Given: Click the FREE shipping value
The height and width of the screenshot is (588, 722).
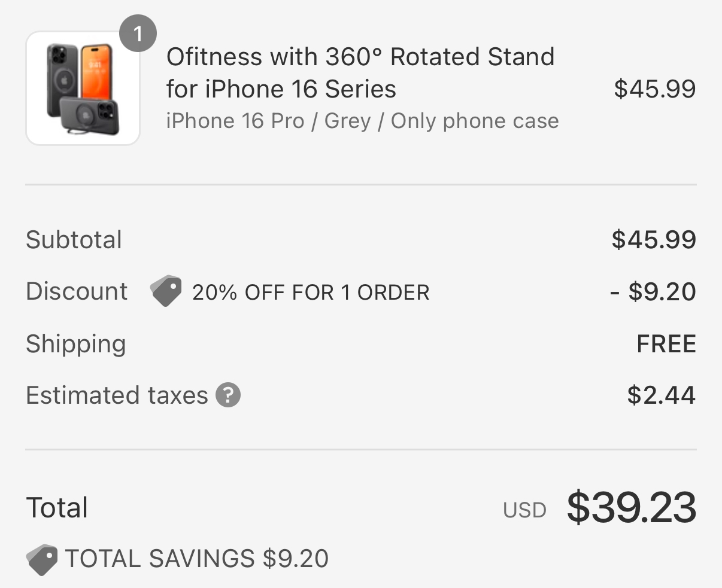Looking at the screenshot, I should pos(666,344).
